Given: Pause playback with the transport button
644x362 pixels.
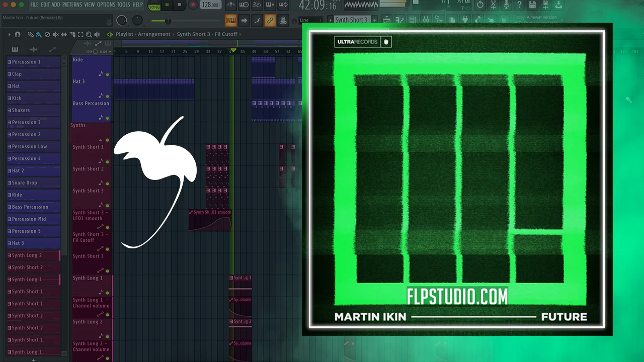Looking at the screenshot, I should pos(167,5).
